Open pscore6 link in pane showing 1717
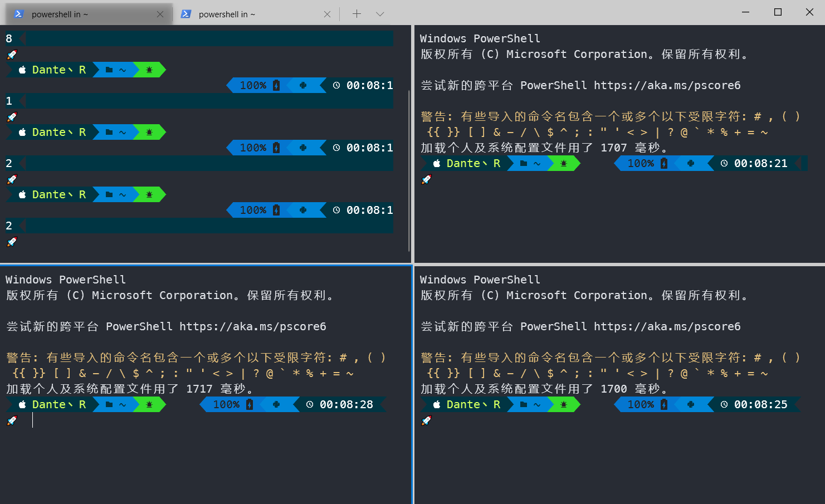The height and width of the screenshot is (504, 825). [253, 326]
